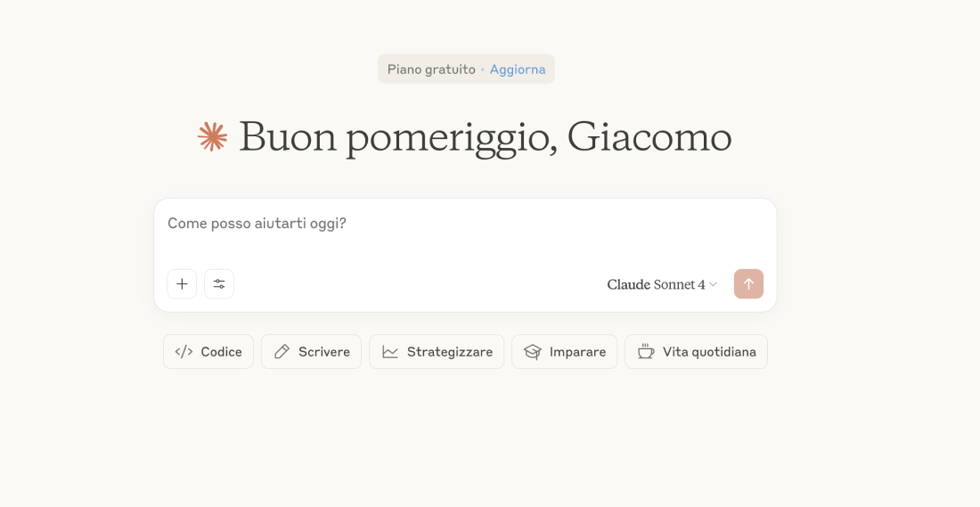Follow the Aggiorna upgrade link

click(518, 70)
